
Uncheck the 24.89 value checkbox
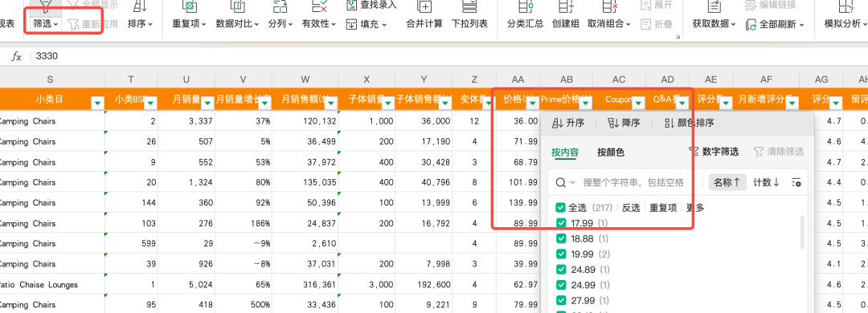click(560, 270)
